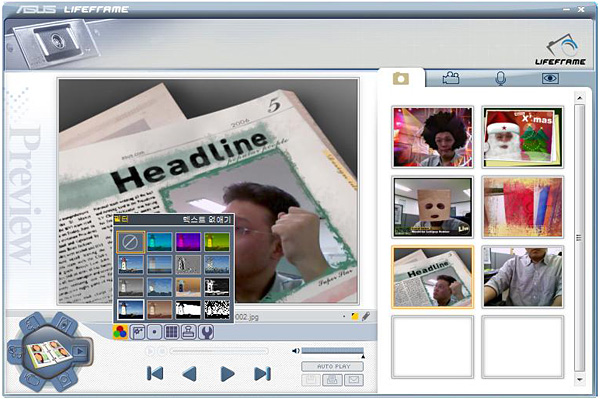Image resolution: width=600 pixels, height=399 pixels.
Task: Switch to the microphone audio tab
Action: (x=501, y=78)
